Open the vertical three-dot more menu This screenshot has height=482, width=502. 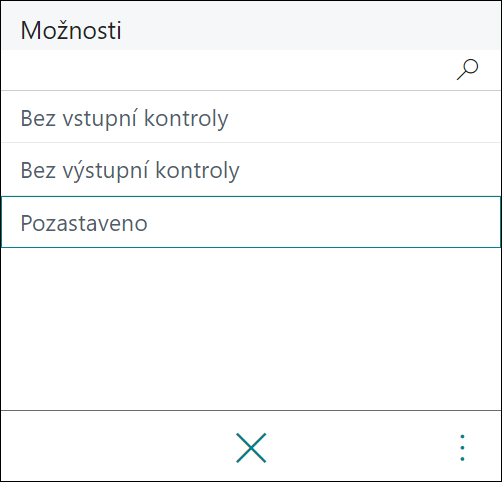462,448
